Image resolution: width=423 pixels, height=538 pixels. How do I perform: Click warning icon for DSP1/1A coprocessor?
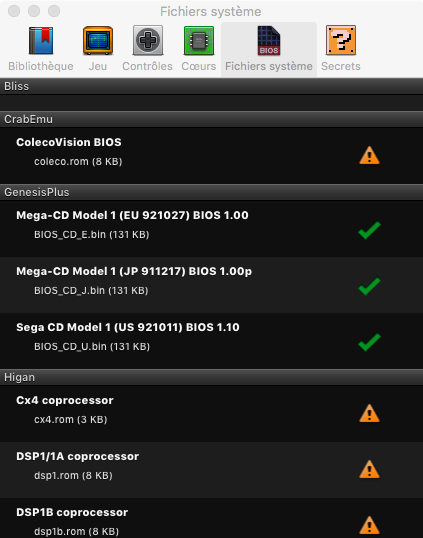369,469
